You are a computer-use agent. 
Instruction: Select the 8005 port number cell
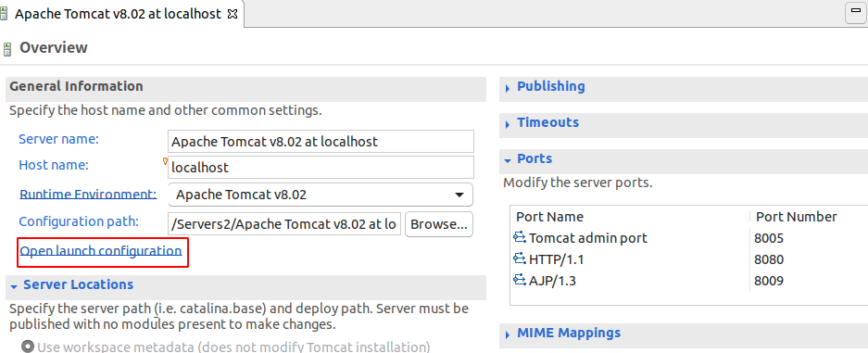click(x=769, y=238)
